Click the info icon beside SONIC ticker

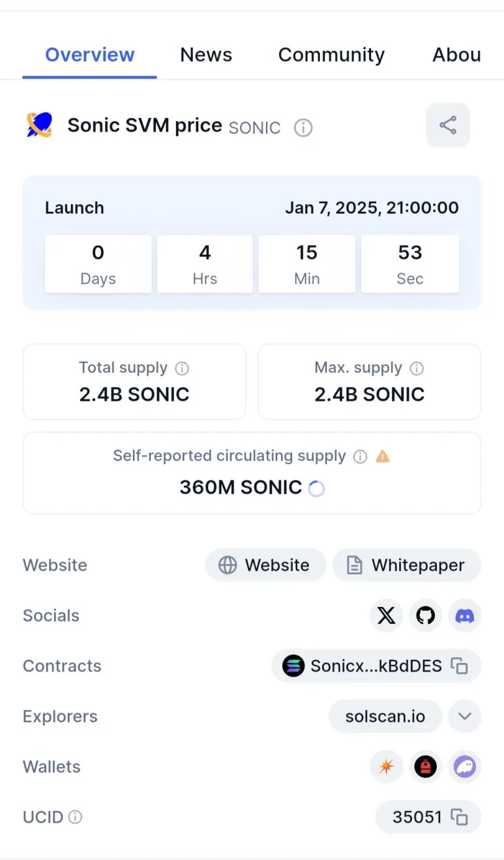[x=303, y=128]
